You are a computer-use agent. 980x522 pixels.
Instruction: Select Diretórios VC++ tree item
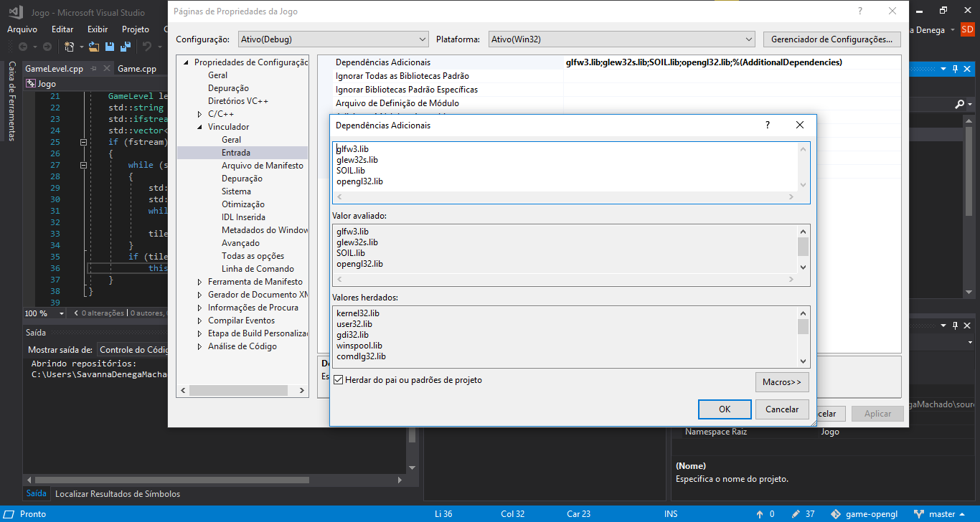(238, 101)
